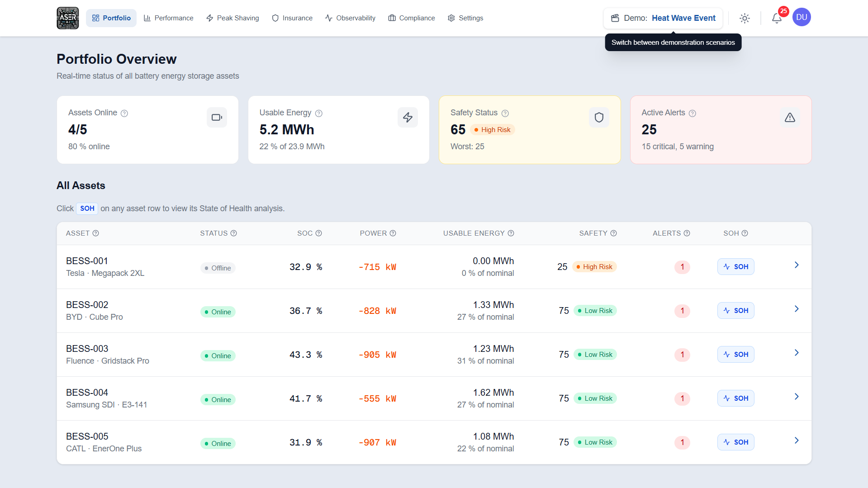Expand BESS-005 row chevron

pos(797,441)
